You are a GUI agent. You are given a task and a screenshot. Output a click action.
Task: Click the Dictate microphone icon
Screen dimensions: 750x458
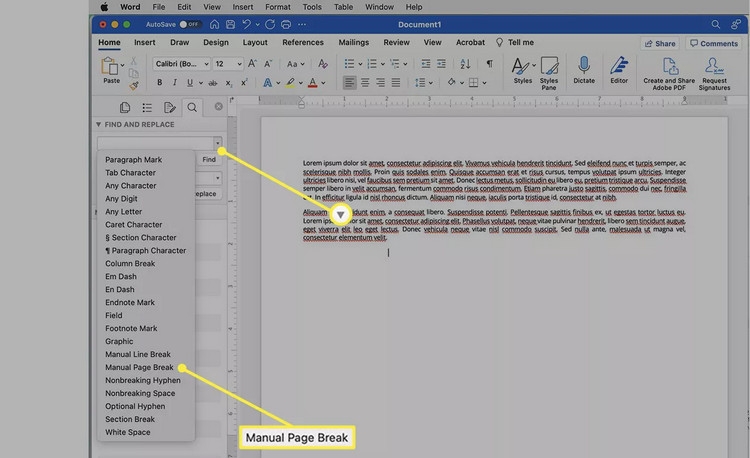[584, 65]
